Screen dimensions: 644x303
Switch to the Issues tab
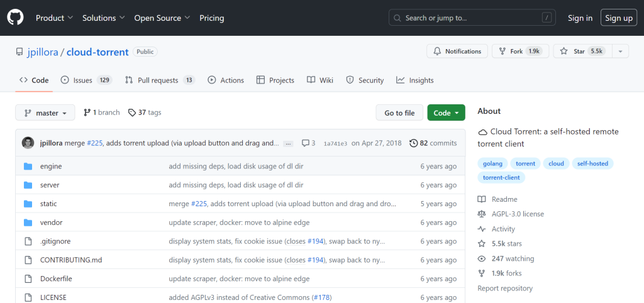coord(86,80)
